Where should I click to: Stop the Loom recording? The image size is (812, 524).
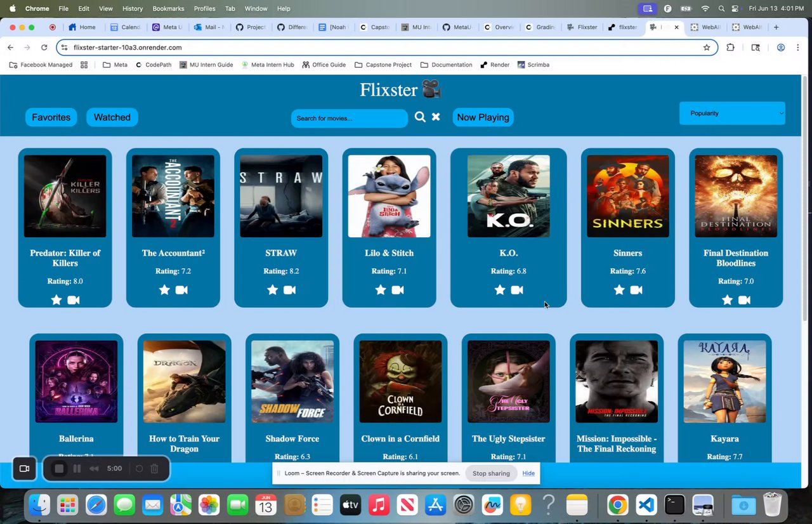pos(59,469)
